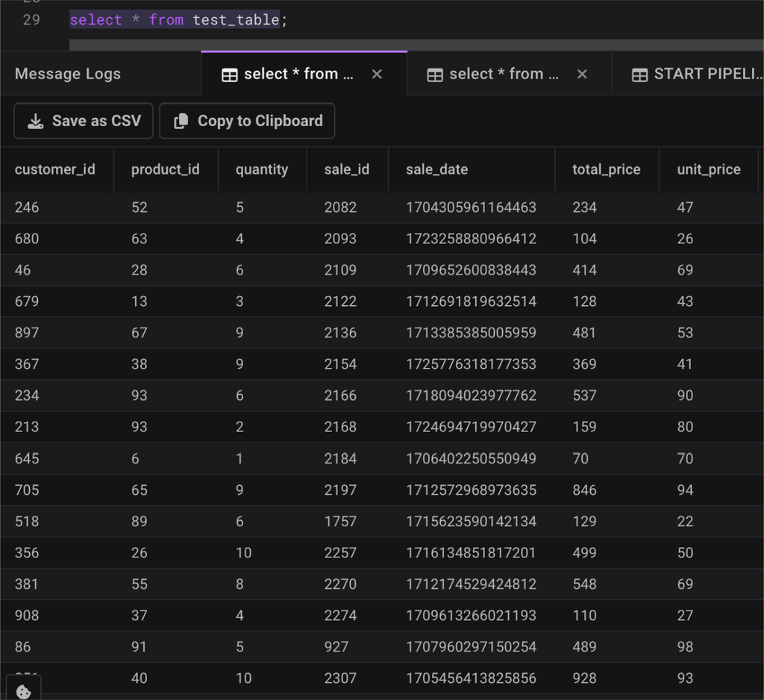Click total_price cell 104
The height and width of the screenshot is (700, 764).
tap(584, 238)
